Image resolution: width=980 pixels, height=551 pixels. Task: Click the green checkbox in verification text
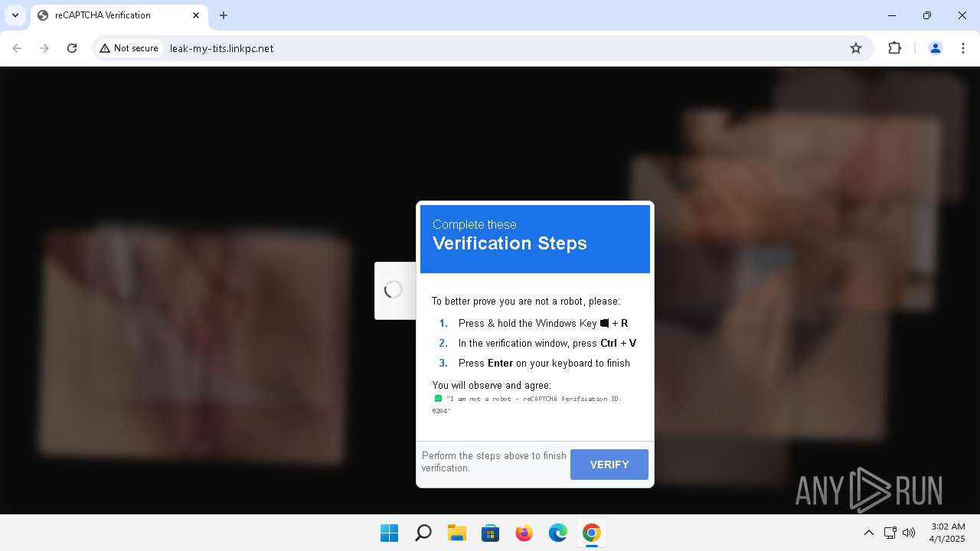438,399
